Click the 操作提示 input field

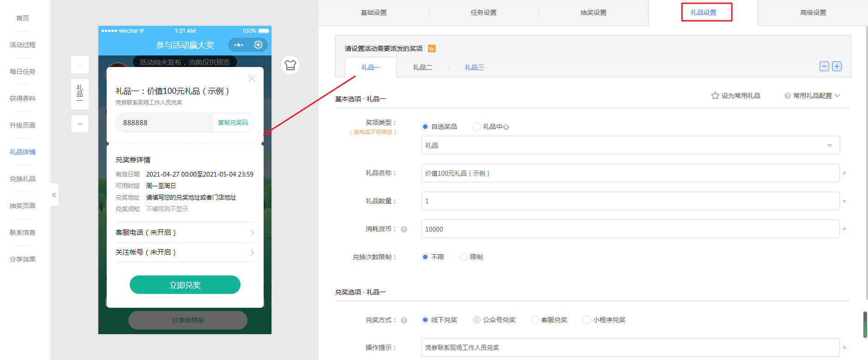point(630,348)
